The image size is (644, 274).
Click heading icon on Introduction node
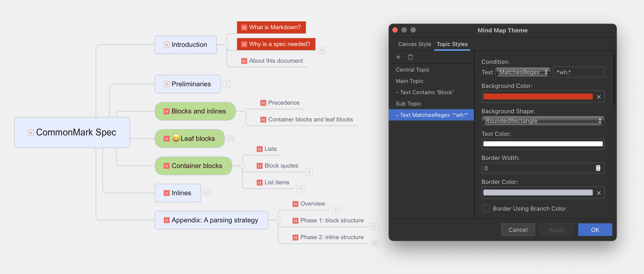(x=166, y=45)
